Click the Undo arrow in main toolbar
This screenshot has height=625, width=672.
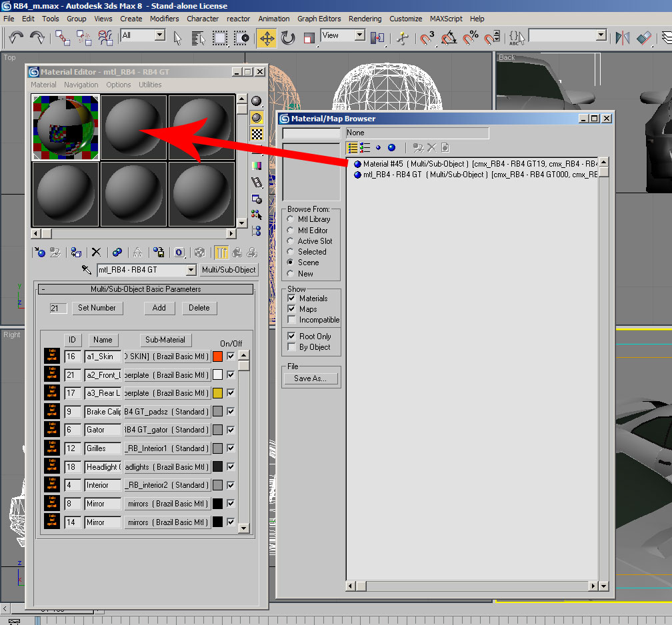(16, 38)
